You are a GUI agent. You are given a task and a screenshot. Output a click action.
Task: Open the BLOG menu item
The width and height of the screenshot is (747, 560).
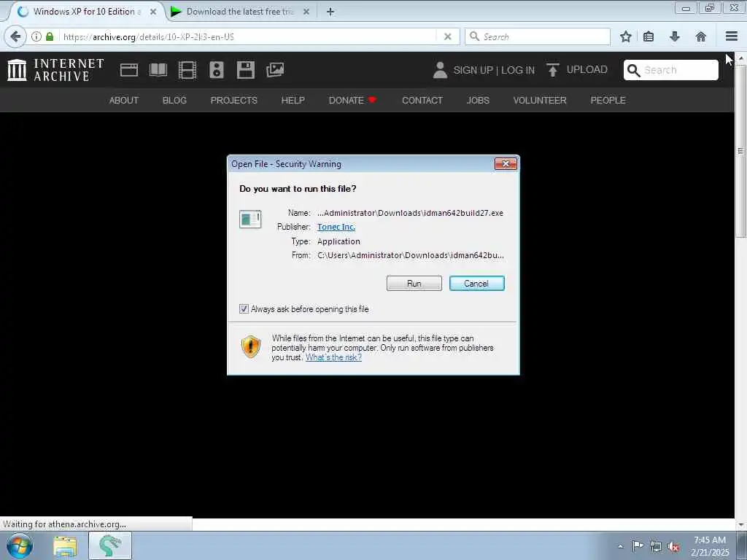coord(174,101)
